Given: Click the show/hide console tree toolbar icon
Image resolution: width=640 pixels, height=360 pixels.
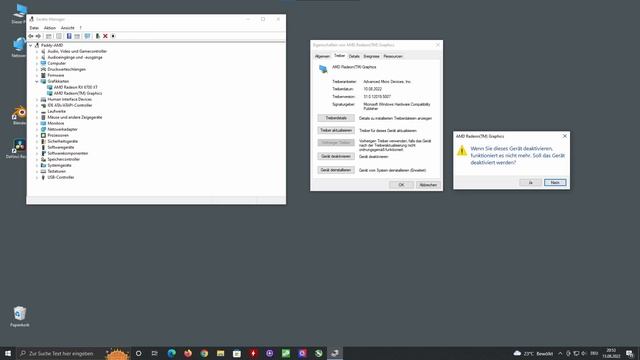Looking at the screenshot, I should click(49, 36).
